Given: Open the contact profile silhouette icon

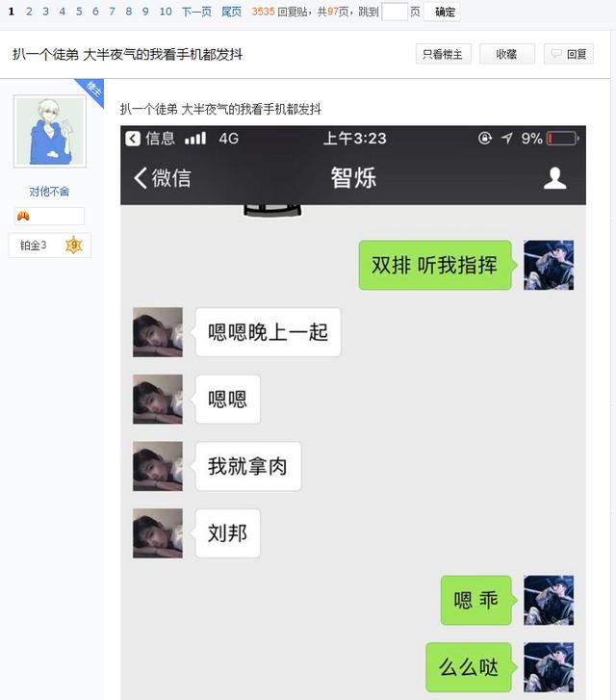Looking at the screenshot, I should tap(554, 178).
